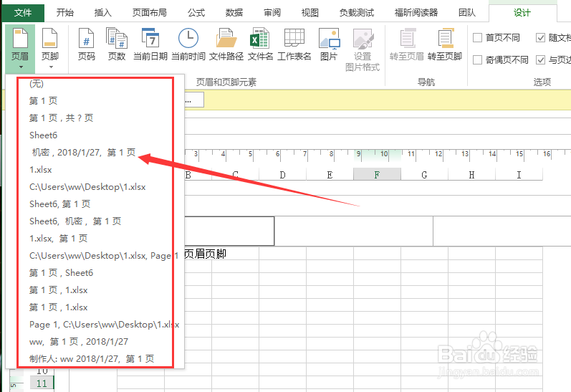Switch to the 开始 ribbon tab
This screenshot has height=392, width=571.
tap(64, 13)
